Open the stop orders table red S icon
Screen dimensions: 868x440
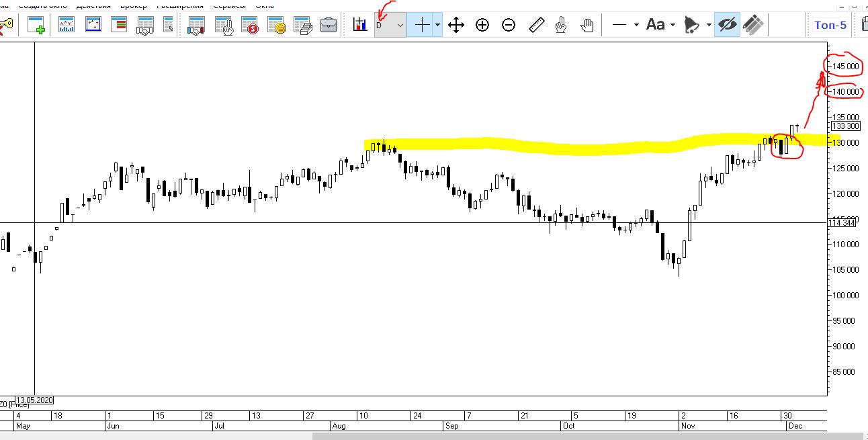pyautogui.click(x=250, y=26)
